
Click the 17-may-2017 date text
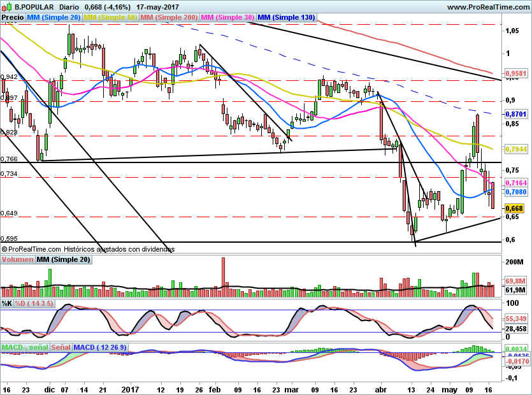point(157,7)
